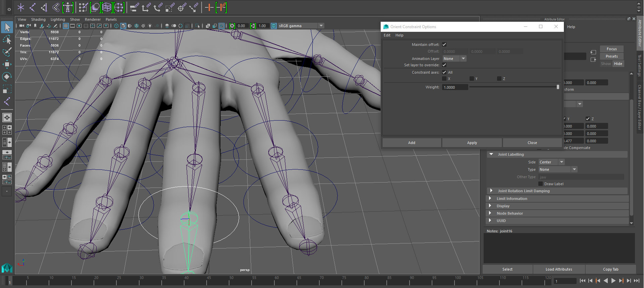Click the Move tool icon
The height and width of the screenshot is (288, 644).
[7, 64]
